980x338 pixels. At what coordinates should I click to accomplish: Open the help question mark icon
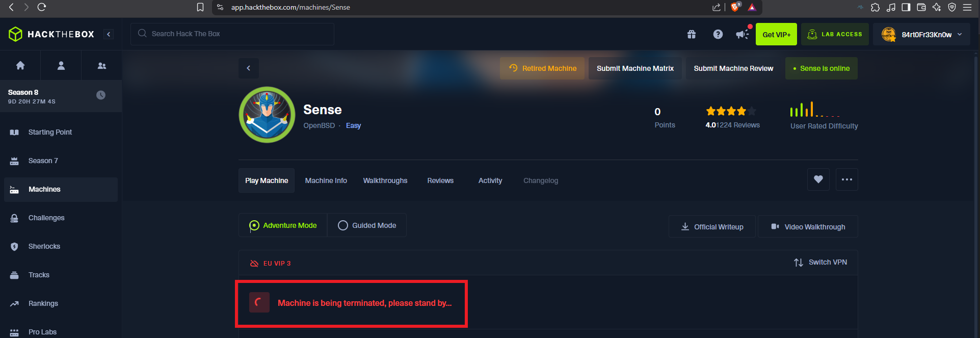pyautogui.click(x=718, y=34)
